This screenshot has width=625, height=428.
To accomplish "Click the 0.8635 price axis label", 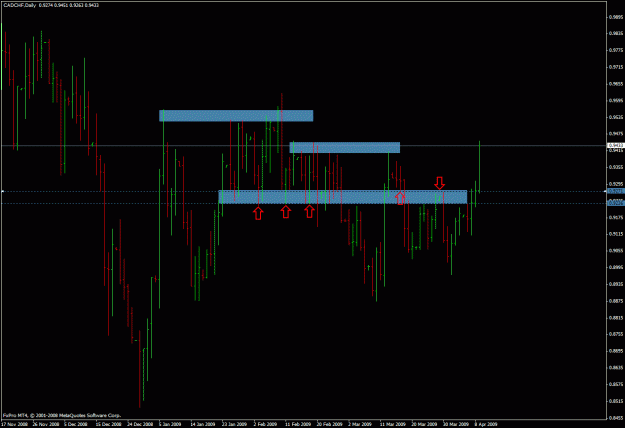I will (x=616, y=368).
